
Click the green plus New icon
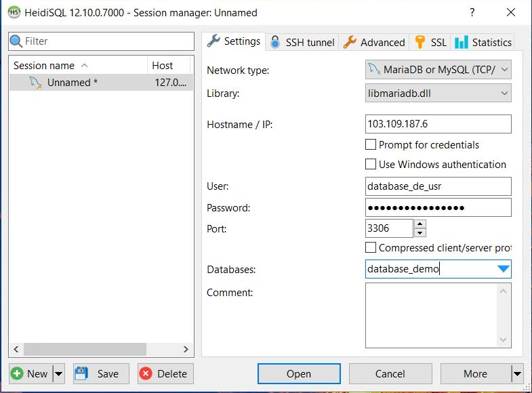[x=18, y=373]
